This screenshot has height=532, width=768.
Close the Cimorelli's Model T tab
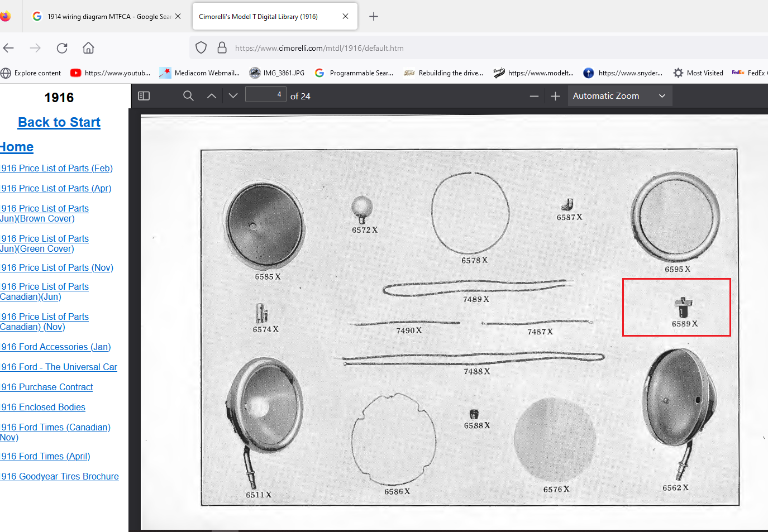(x=345, y=17)
